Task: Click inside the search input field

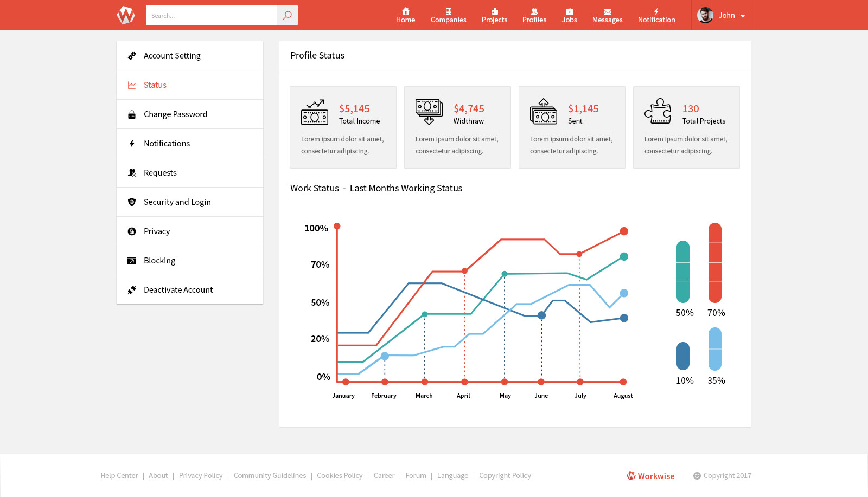Action: (x=212, y=15)
